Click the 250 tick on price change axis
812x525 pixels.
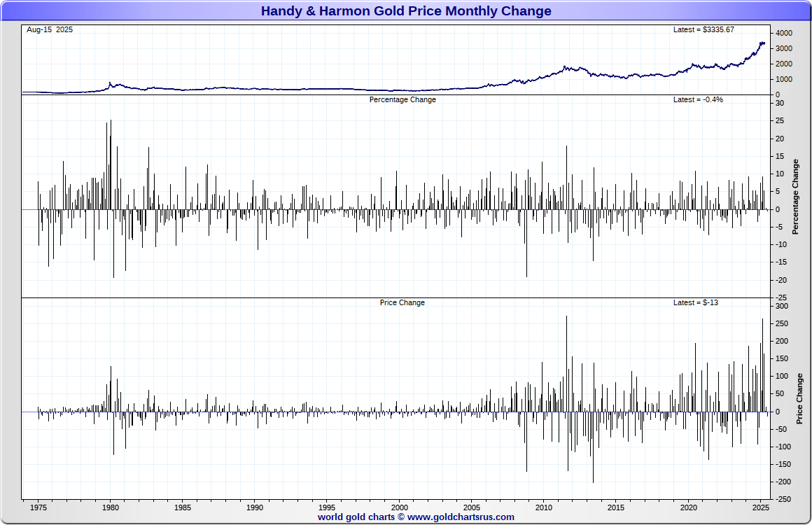pyautogui.click(x=781, y=323)
